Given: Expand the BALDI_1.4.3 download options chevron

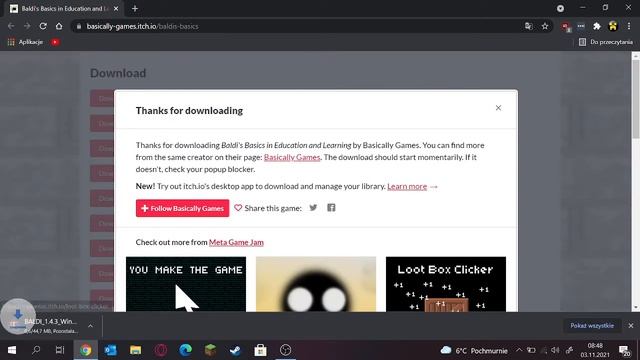Looking at the screenshot, I should tap(90, 326).
